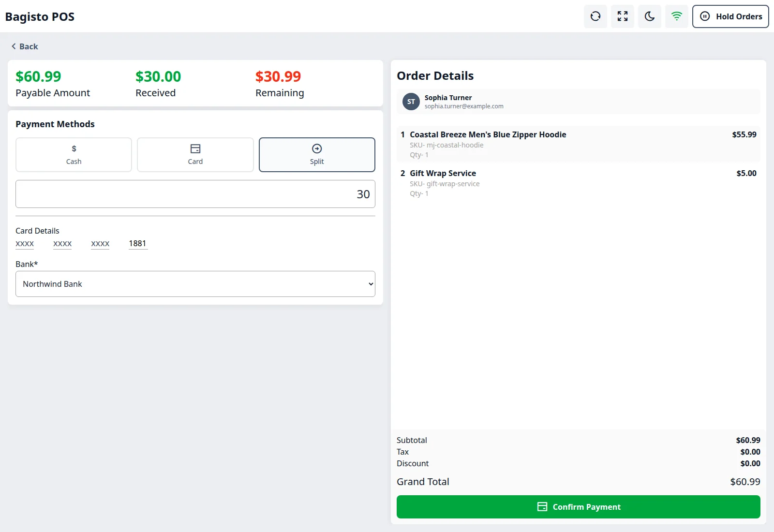Click the $60.99 Payable Amount value
This screenshot has height=532, width=774.
pos(38,76)
